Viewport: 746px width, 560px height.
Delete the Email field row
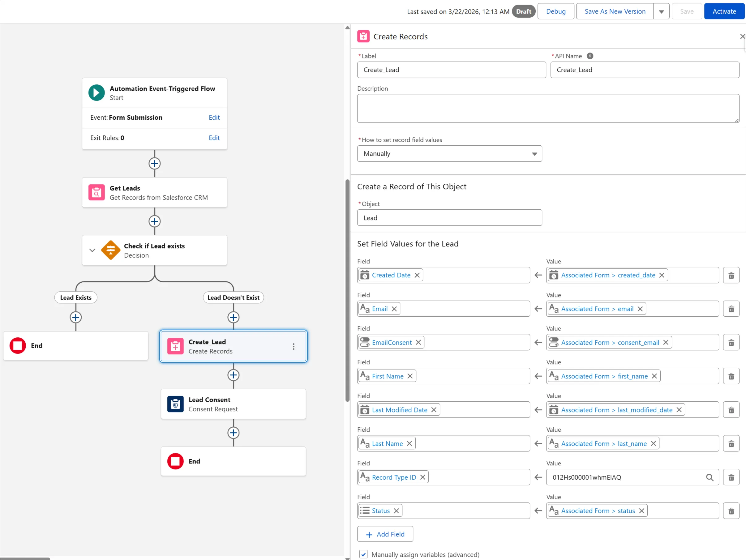(731, 309)
